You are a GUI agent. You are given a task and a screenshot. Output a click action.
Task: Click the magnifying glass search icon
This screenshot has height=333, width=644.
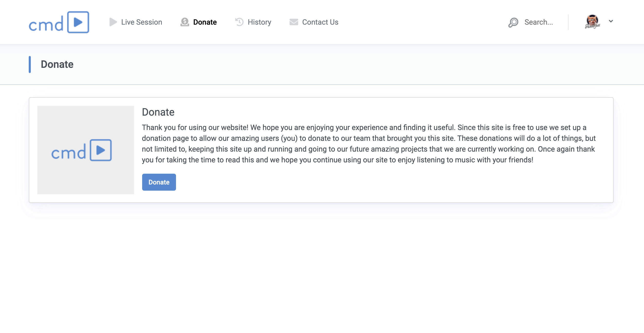point(513,22)
